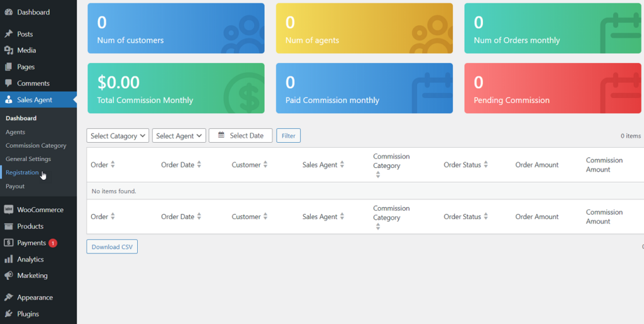Click the Analytics bar chart icon
Screen dimensions: 644x324
(x=8, y=259)
